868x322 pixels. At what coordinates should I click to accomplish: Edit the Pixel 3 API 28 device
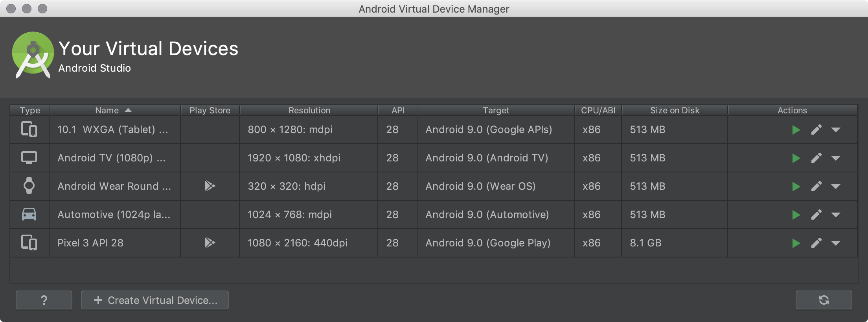coord(817,243)
